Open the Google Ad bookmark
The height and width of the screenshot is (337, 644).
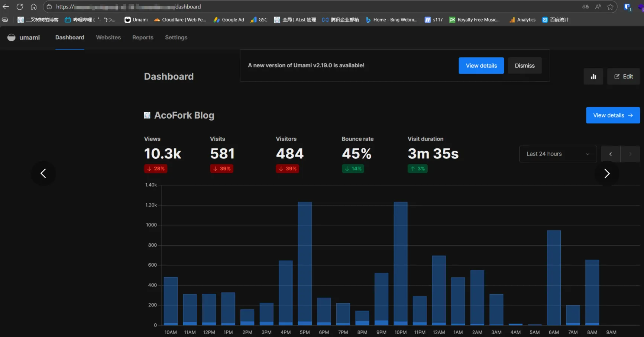[229, 20]
